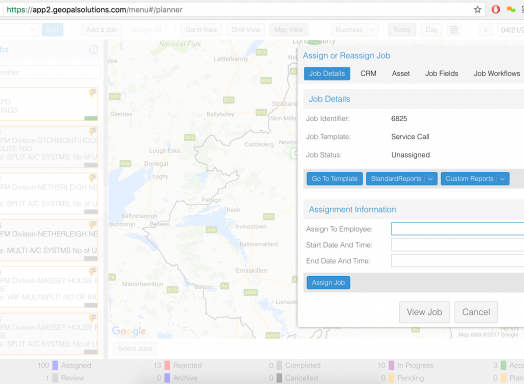The width and height of the screenshot is (524, 384).
Task: Click Enniskillen label on the map
Action: point(251,270)
